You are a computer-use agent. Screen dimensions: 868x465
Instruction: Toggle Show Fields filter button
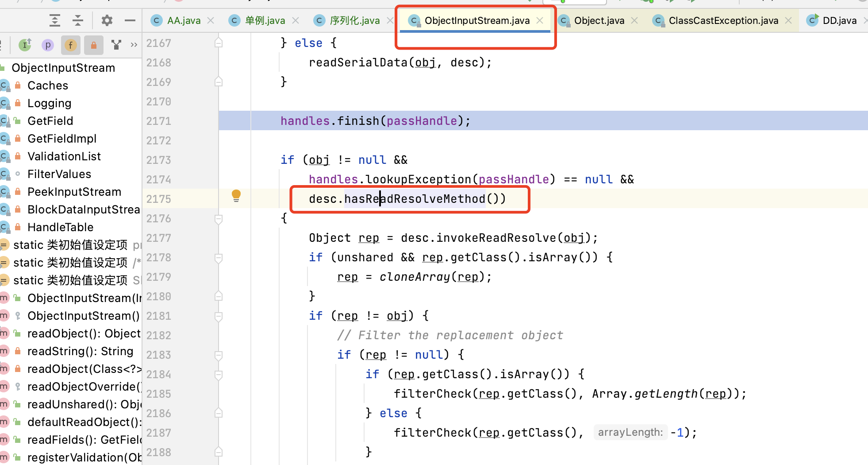click(71, 45)
